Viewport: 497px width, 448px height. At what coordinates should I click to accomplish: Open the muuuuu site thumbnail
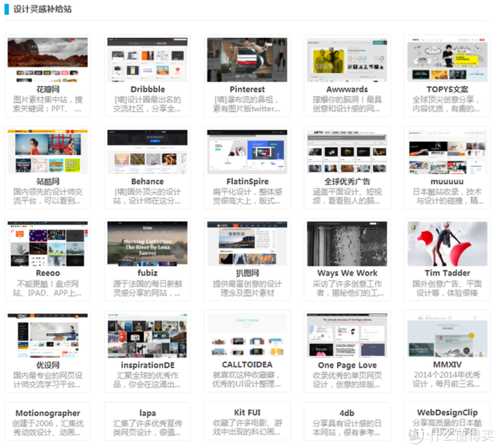coord(447,151)
